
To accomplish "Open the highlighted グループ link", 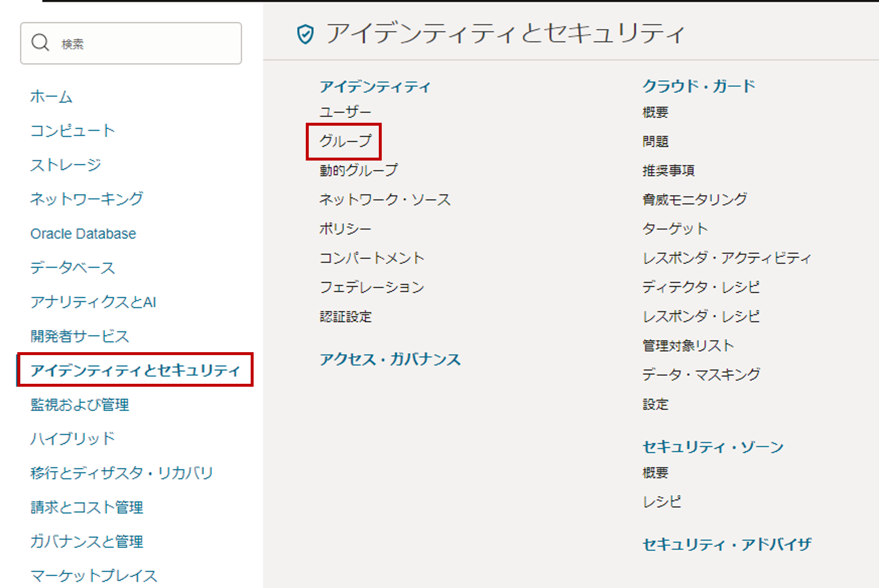I will tap(345, 141).
